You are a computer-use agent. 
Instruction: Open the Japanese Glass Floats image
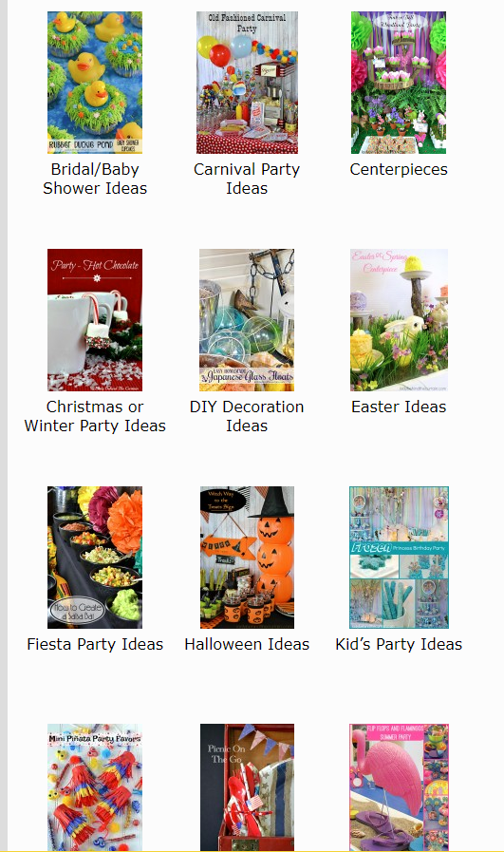coord(247,320)
